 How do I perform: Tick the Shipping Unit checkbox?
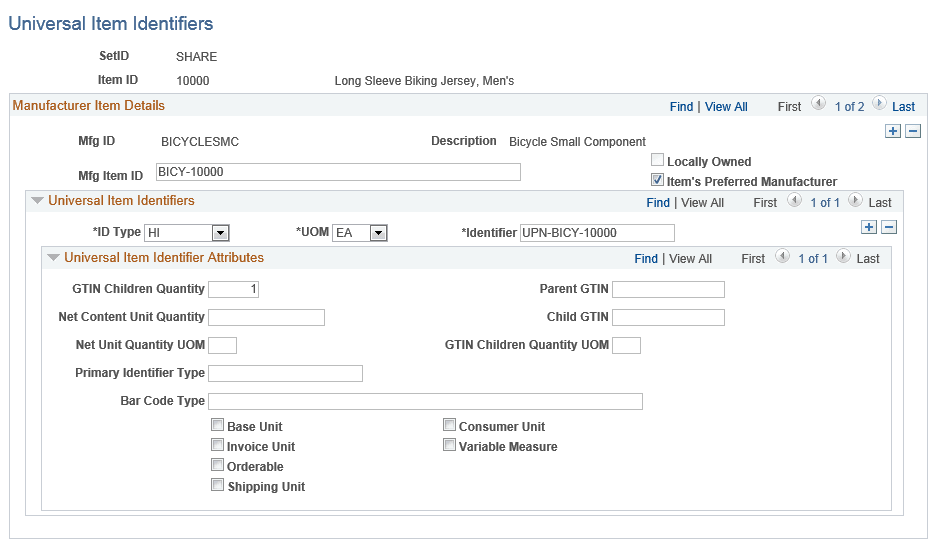tap(218, 485)
